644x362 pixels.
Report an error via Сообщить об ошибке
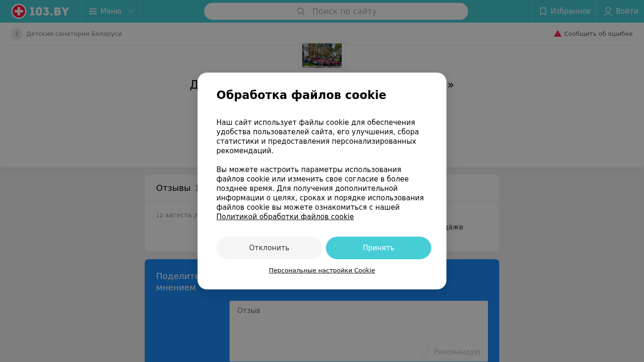coord(598,34)
